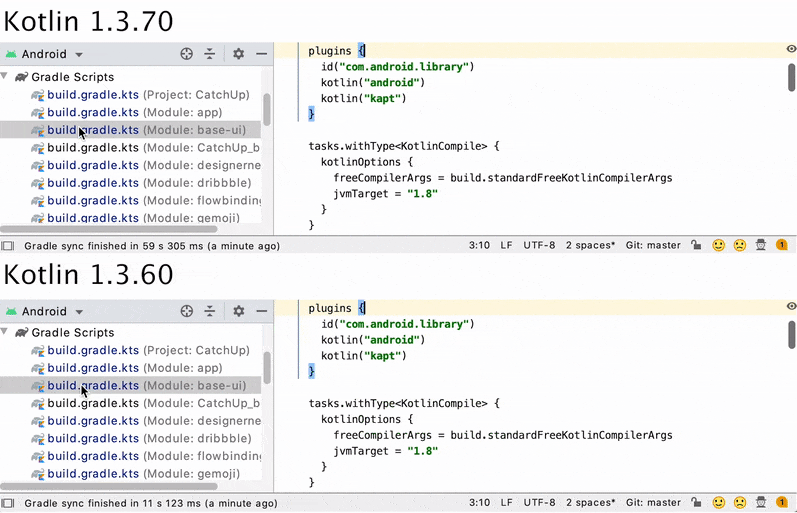
Task: Click the 3:10 cursor position in Kotlin 1.3.70 status bar
Action: click(479, 246)
